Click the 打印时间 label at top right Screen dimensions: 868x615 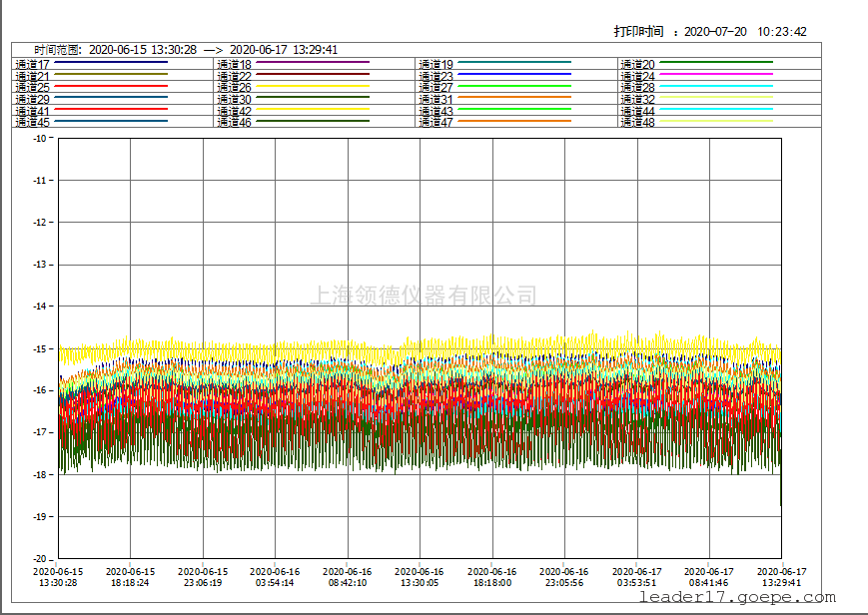[x=638, y=31]
